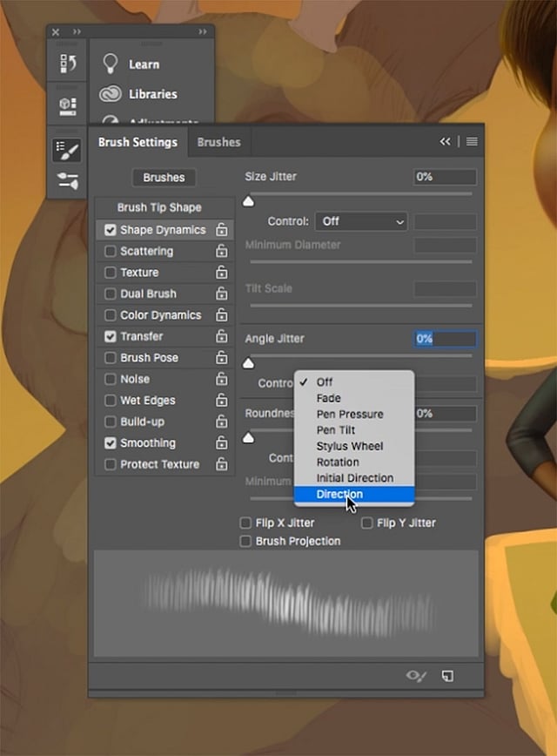Select the Brush Settings tab
The height and width of the screenshot is (756, 557).
click(x=138, y=142)
